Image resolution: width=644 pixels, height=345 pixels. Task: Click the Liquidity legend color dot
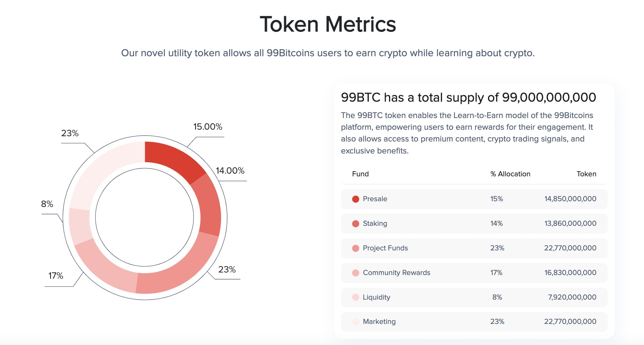pos(356,297)
